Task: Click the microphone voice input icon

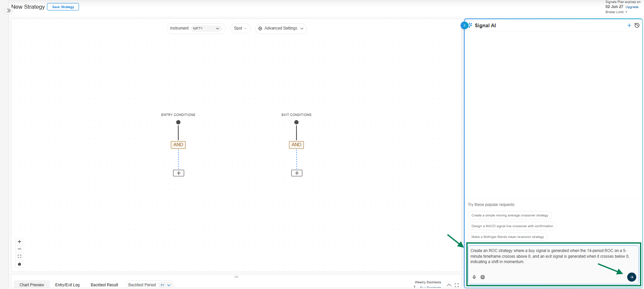Action: (474, 277)
